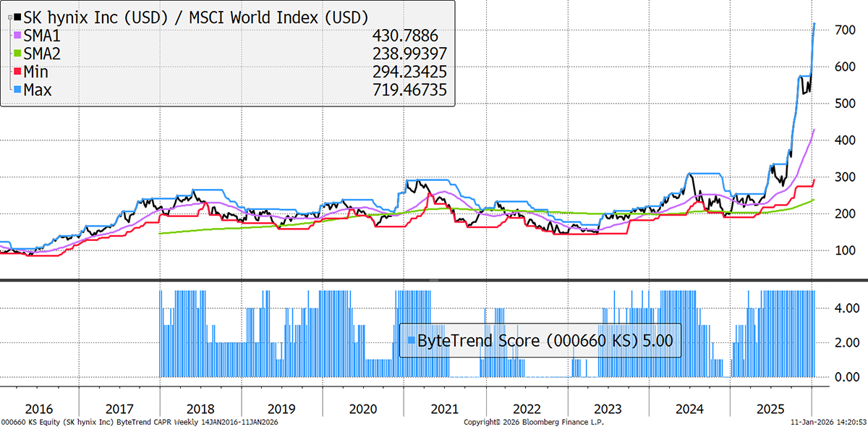Image resolution: width=868 pixels, height=427 pixels.
Task: Click the blue ByteTrend Score legend swatch
Action: tap(412, 340)
